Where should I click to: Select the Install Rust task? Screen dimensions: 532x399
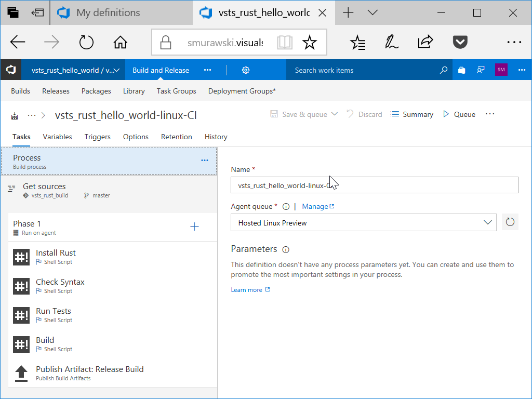click(112, 257)
